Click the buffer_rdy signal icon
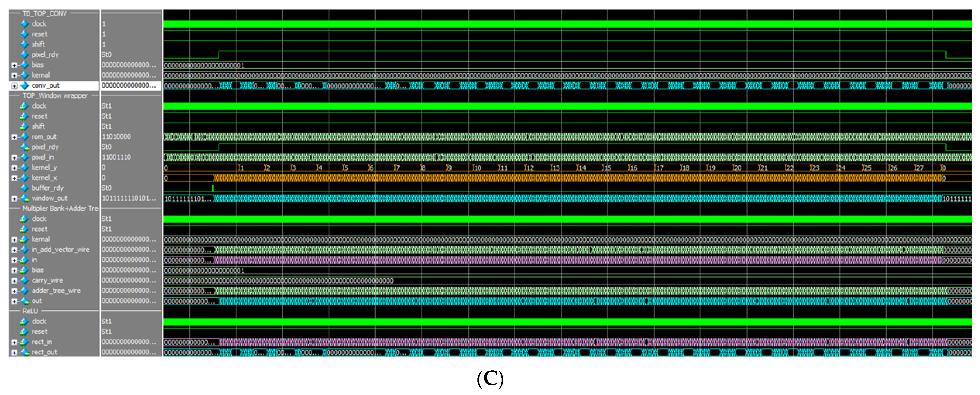 [x=24, y=188]
